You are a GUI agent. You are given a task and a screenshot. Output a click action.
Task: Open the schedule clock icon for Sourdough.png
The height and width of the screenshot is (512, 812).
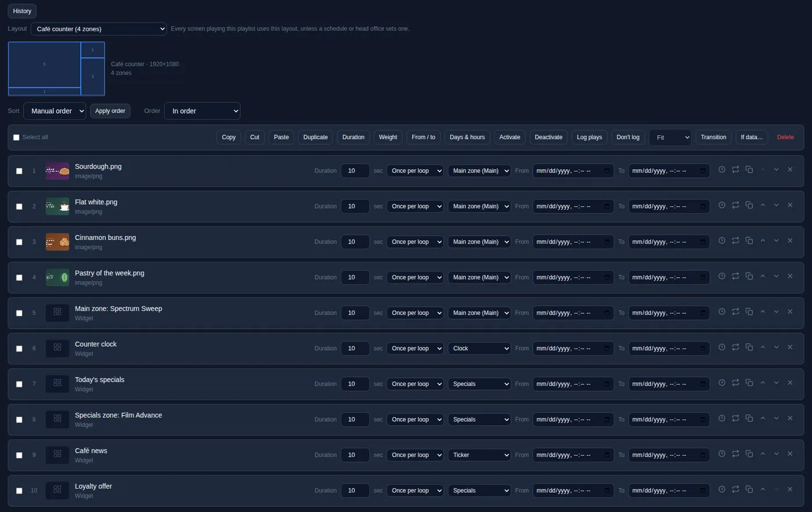tap(722, 169)
